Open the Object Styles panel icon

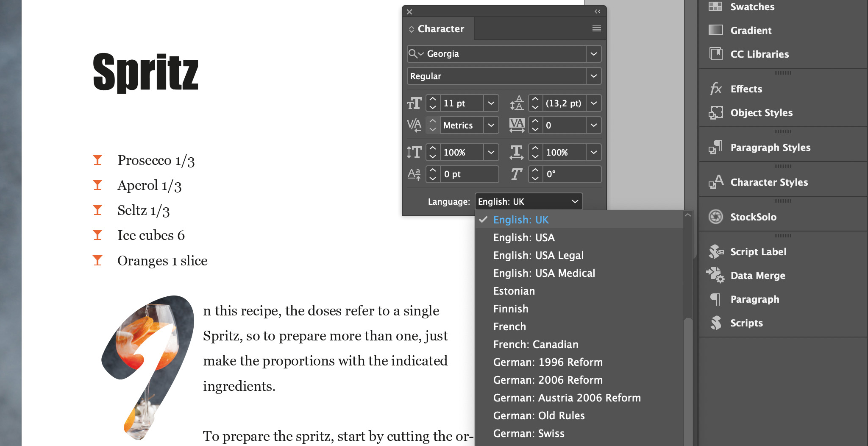tap(715, 112)
